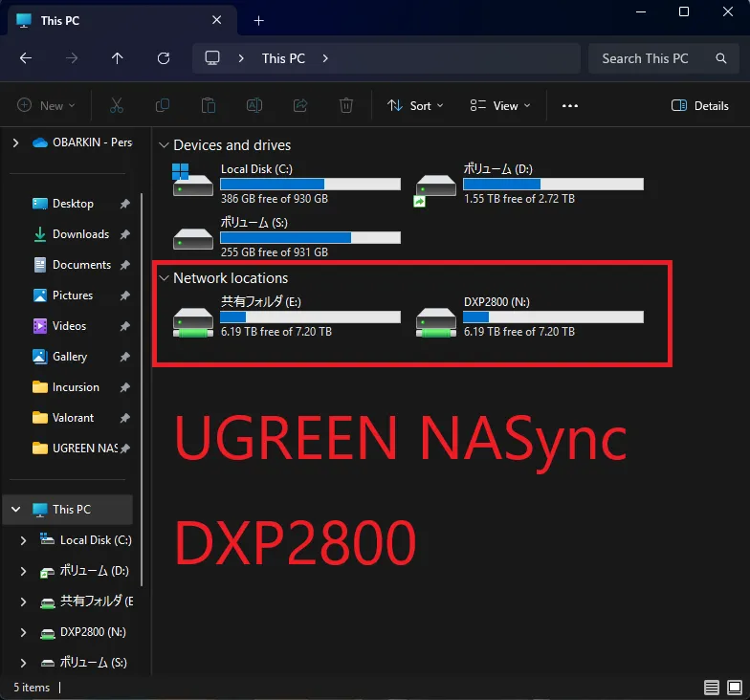Collapse the Devices and drives group
The height and width of the screenshot is (700, 750).
point(164,145)
